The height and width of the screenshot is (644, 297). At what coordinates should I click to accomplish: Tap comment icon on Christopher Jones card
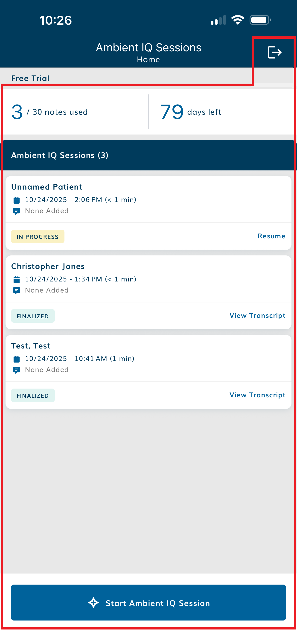tap(17, 290)
